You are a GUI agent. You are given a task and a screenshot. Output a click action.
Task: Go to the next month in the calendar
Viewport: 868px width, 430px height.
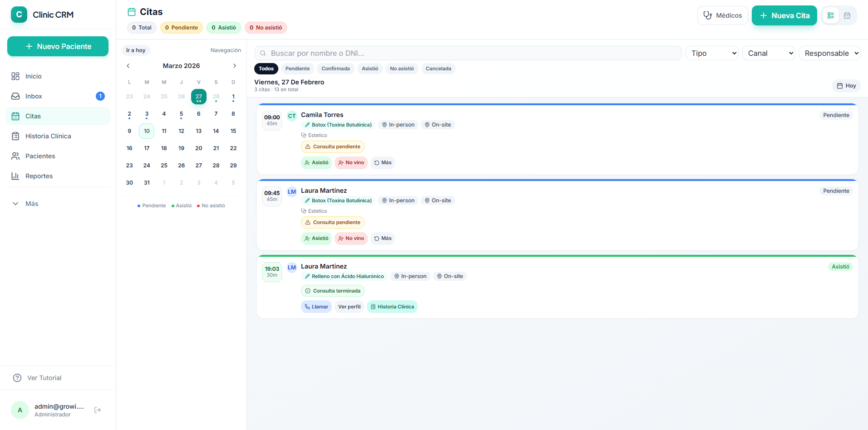[x=235, y=66]
